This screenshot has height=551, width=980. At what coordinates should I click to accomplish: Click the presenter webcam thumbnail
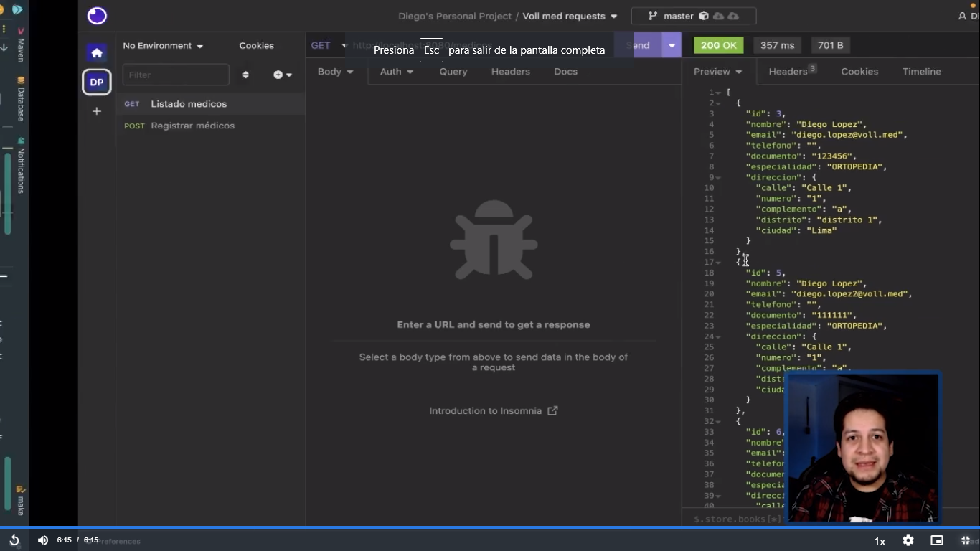pyautogui.click(x=862, y=446)
